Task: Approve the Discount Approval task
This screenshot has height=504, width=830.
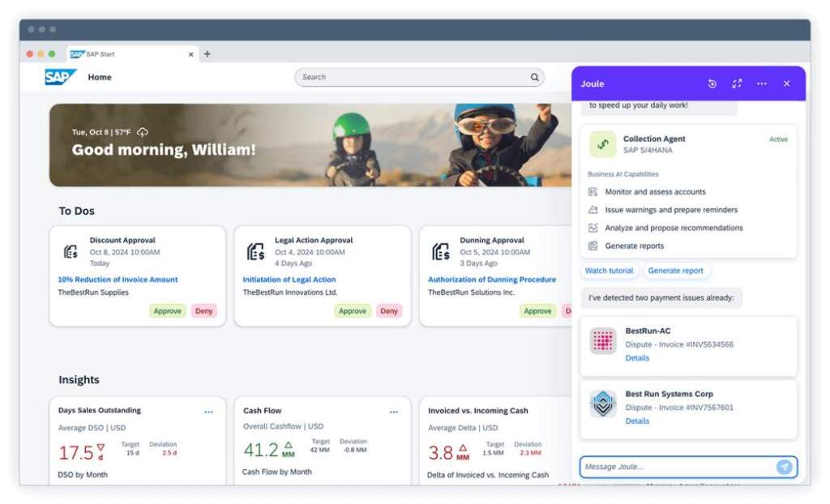Action: coord(168,310)
